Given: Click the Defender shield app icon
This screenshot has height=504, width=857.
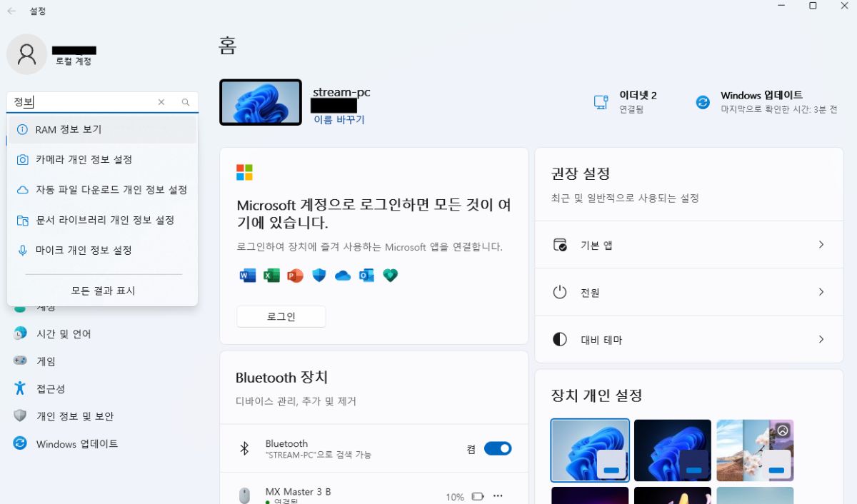Looking at the screenshot, I should click(319, 276).
